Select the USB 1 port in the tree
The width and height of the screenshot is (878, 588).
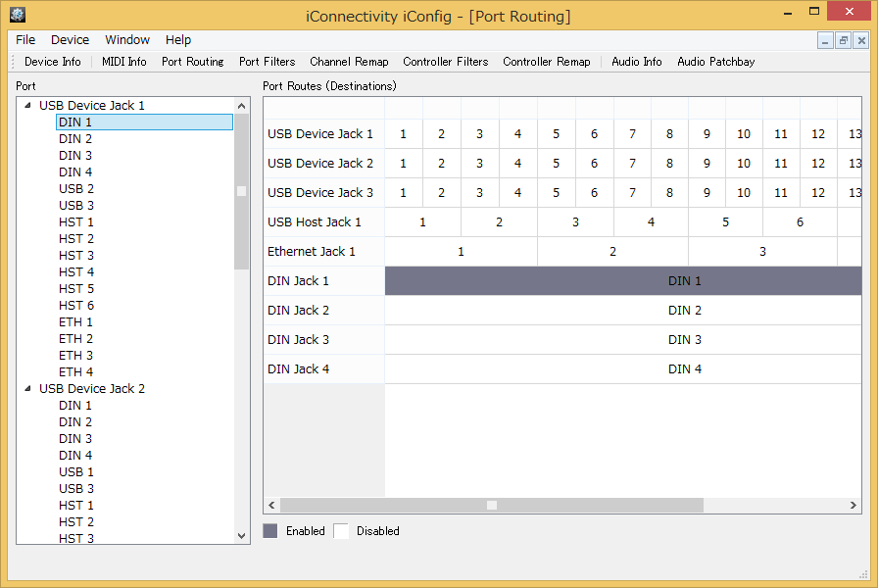click(x=76, y=472)
